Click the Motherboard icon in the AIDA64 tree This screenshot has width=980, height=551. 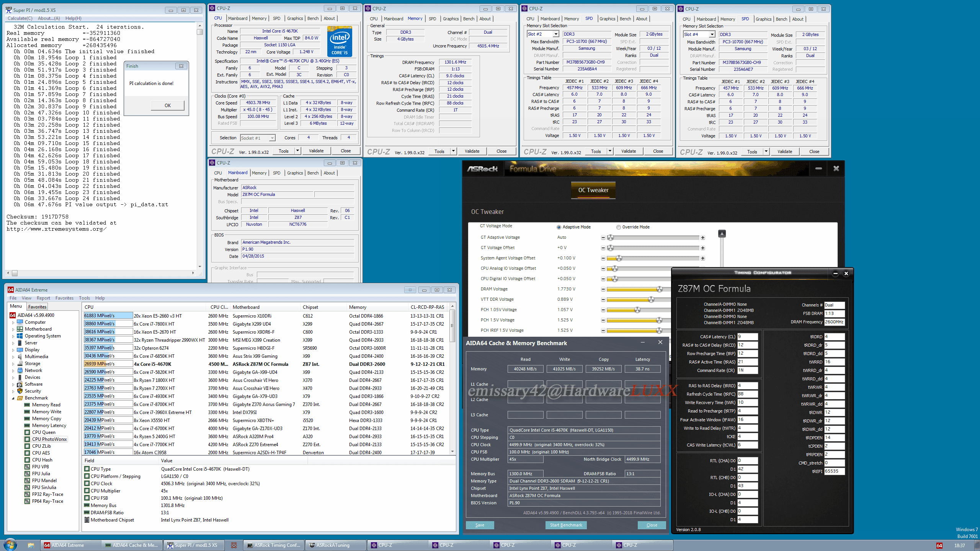(20, 329)
